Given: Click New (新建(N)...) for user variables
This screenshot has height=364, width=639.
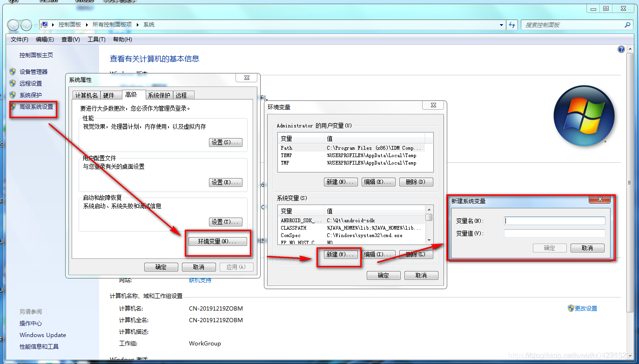Looking at the screenshot, I should click(x=341, y=182).
